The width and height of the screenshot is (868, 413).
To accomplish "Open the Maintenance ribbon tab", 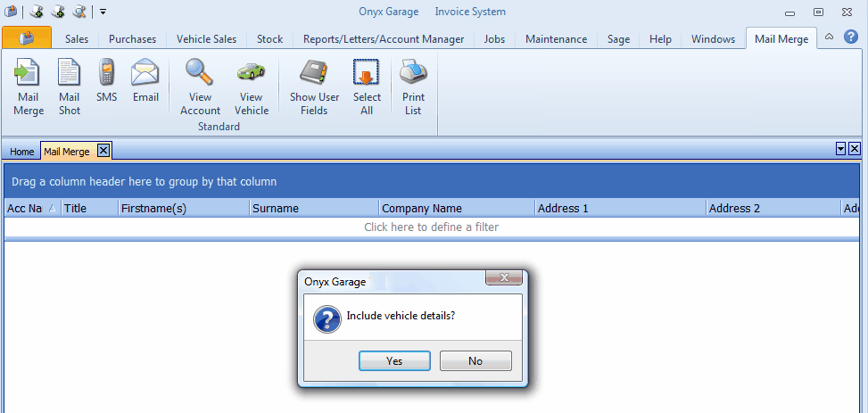I will (557, 38).
